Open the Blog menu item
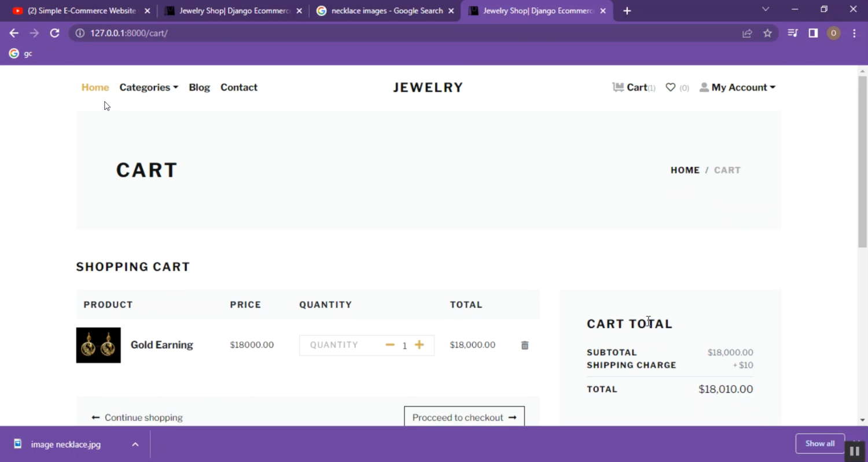The image size is (868, 462). (199, 87)
